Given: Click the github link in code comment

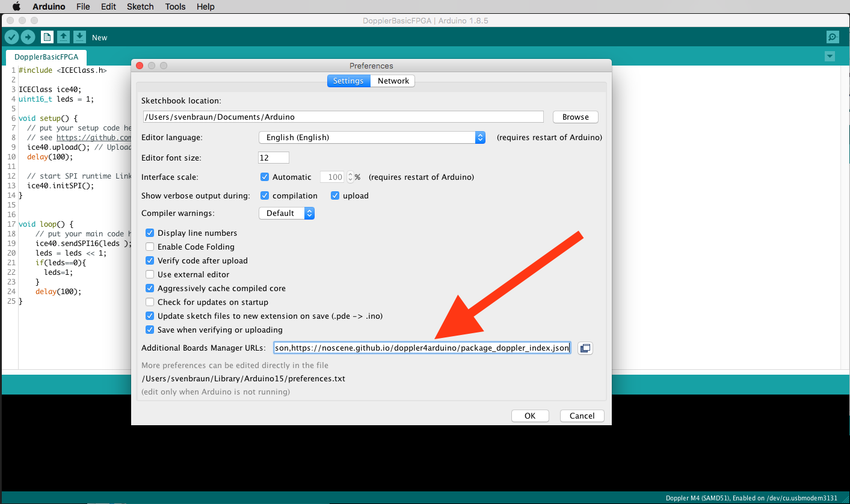Looking at the screenshot, I should pyautogui.click(x=94, y=138).
